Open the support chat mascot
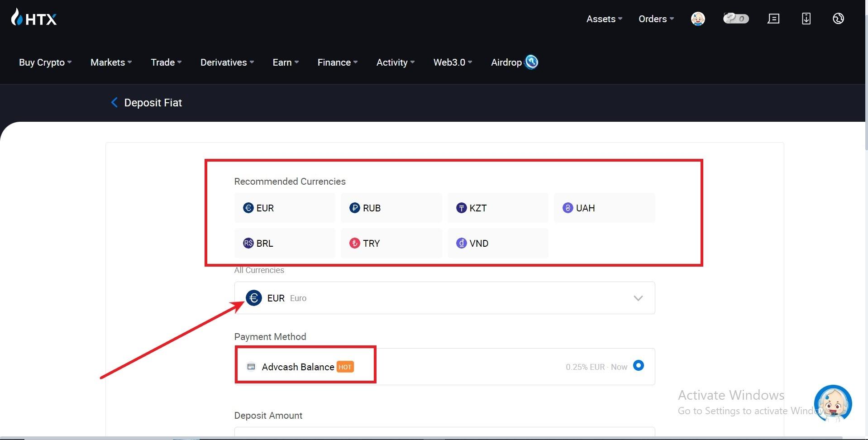The width and height of the screenshot is (868, 440). click(x=833, y=403)
